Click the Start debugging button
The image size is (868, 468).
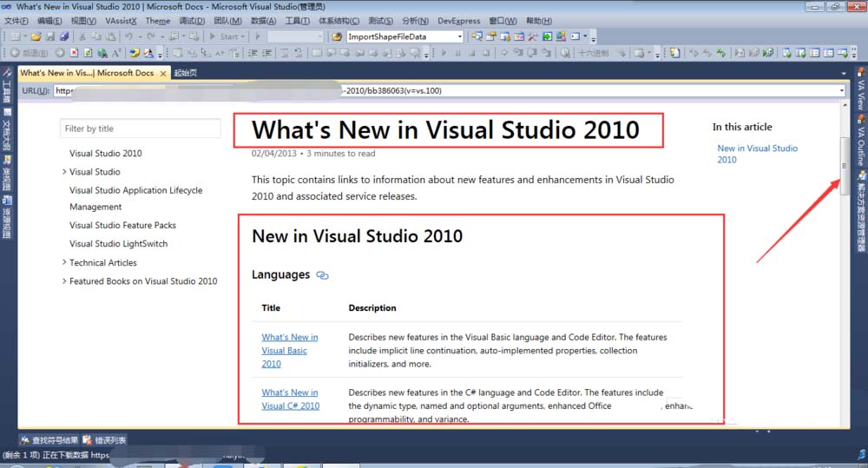pyautogui.click(x=226, y=36)
